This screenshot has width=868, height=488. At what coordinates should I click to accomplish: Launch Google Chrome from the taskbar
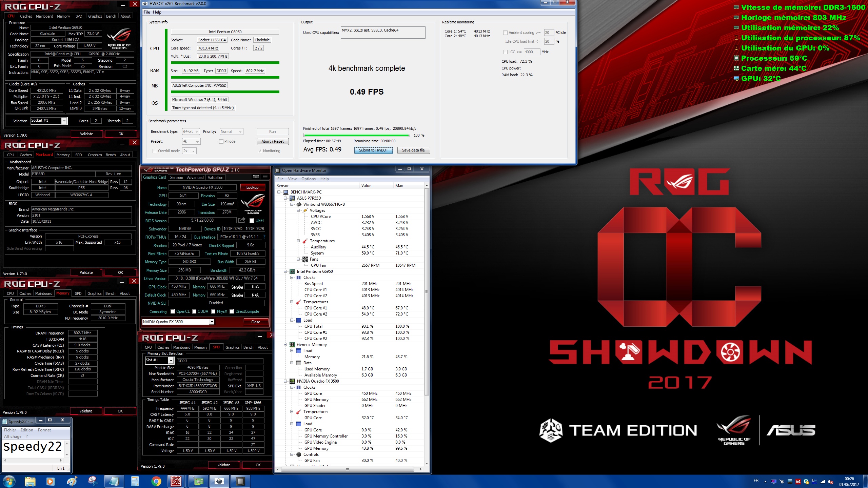point(156,481)
